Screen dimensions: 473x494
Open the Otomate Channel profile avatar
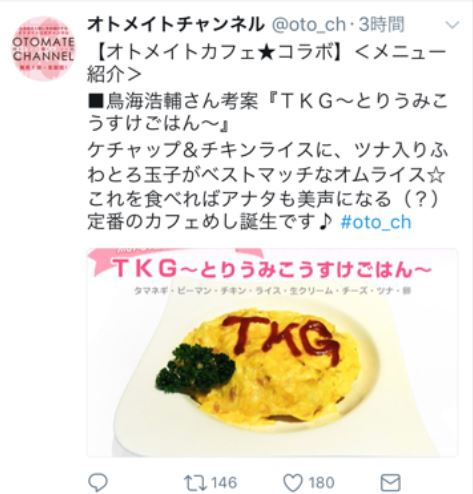point(43,49)
